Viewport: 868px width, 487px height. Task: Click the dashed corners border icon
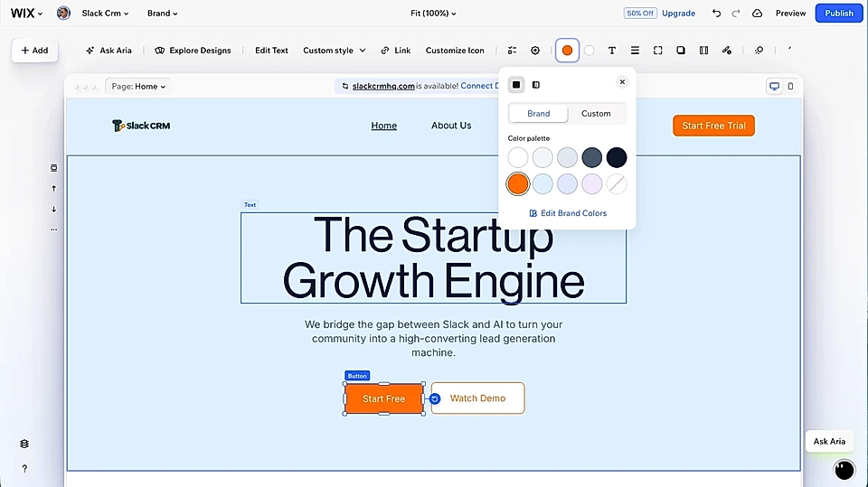point(657,51)
